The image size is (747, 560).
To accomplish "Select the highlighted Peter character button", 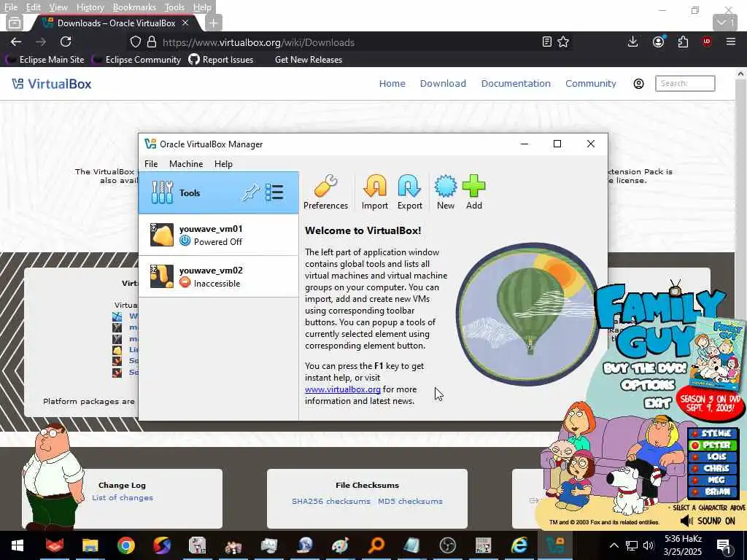I will coord(712,445).
